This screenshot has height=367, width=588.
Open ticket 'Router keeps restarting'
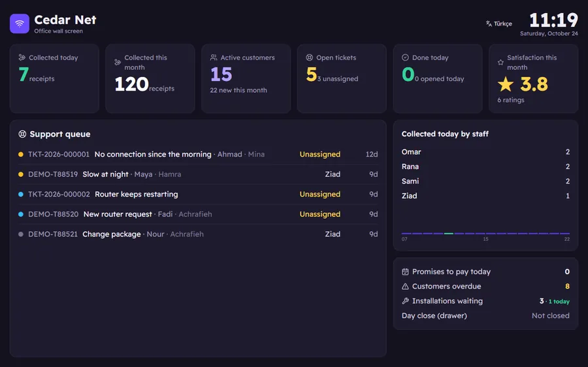(137, 194)
